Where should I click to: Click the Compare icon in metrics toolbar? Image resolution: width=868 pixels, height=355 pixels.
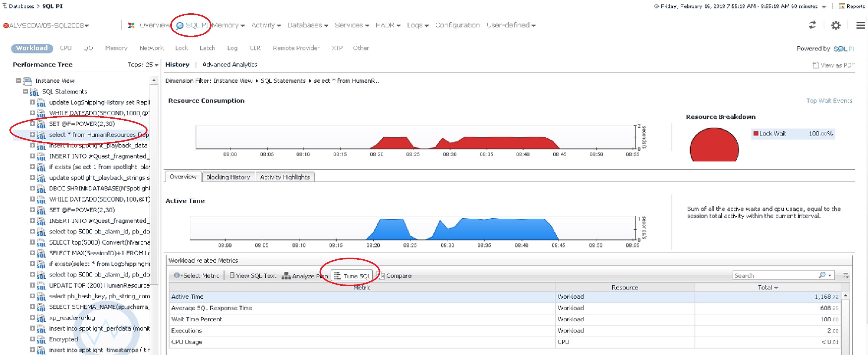coord(382,276)
